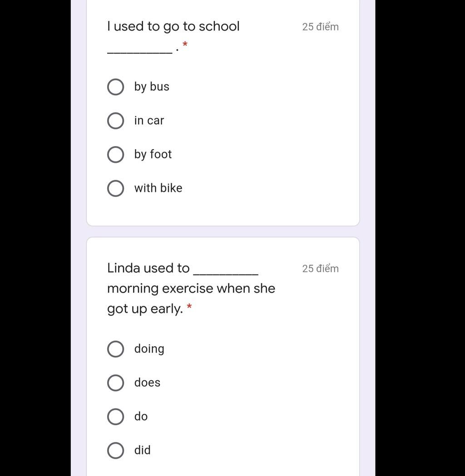Screen dimensions: 465x476
Task: Select the 'doing' radio button
Action: pos(115,349)
